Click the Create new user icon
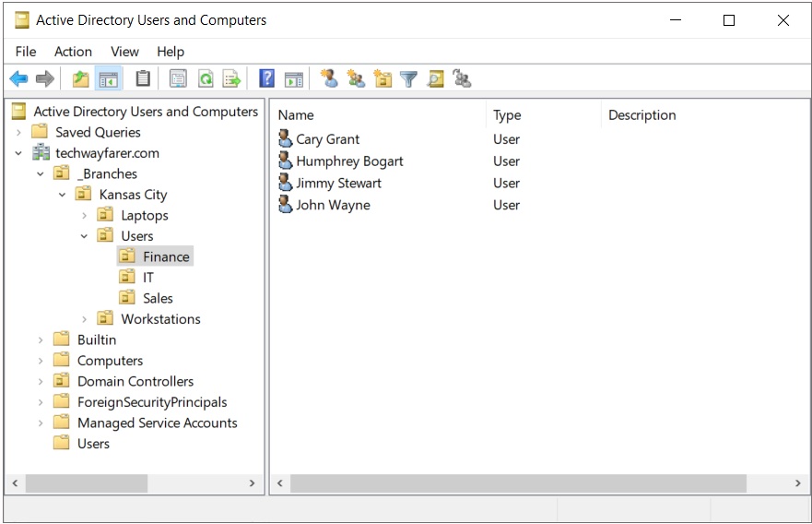 pyautogui.click(x=329, y=79)
